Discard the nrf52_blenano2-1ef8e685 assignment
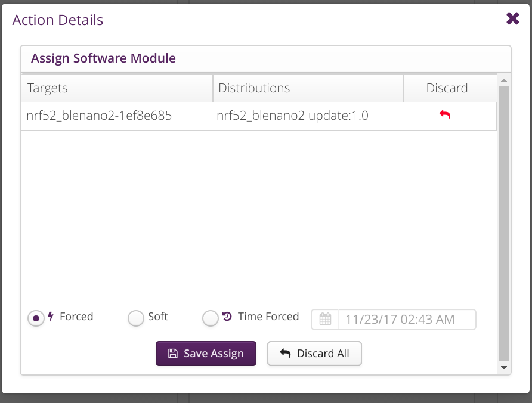Image resolution: width=532 pixels, height=403 pixels. [x=445, y=114]
